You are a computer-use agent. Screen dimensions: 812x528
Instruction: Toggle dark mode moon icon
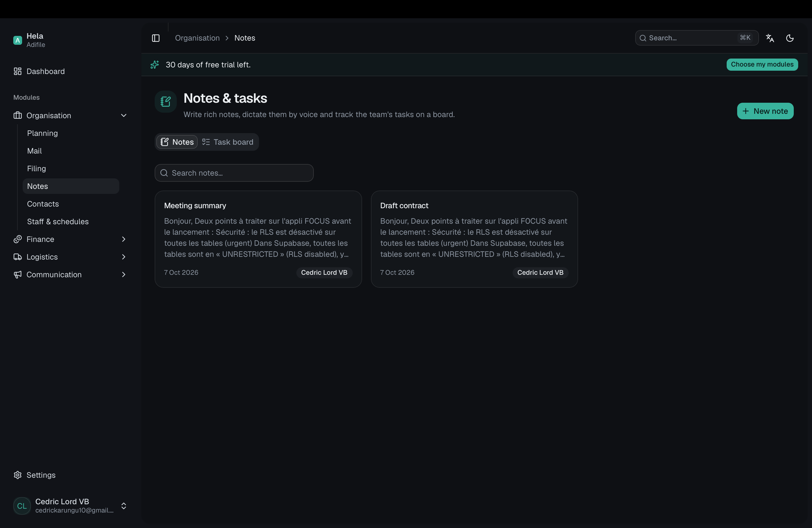790,38
